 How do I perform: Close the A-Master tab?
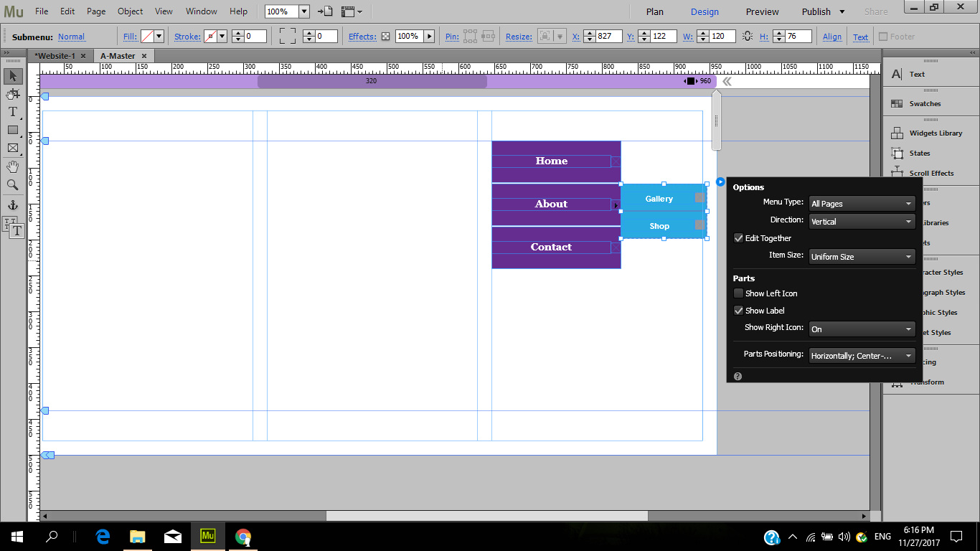[144, 56]
